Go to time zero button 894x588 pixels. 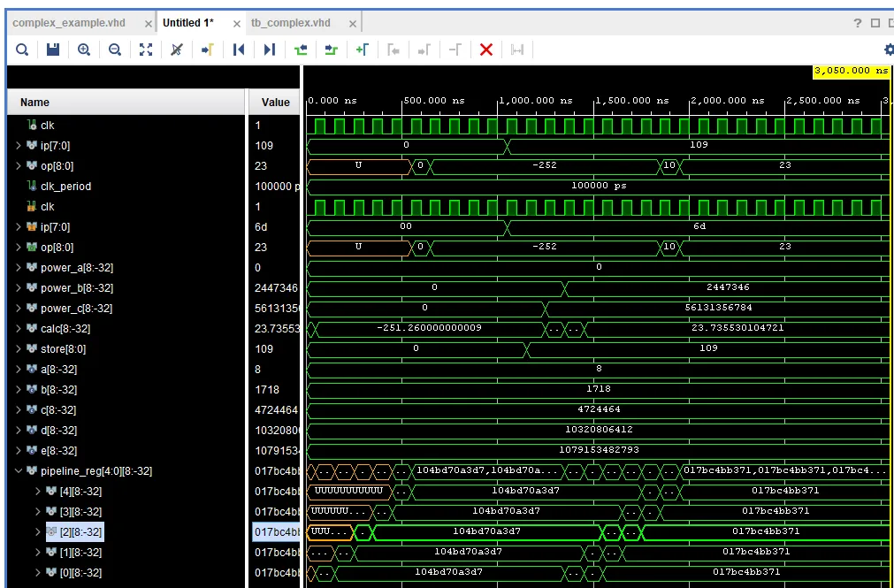coord(238,50)
